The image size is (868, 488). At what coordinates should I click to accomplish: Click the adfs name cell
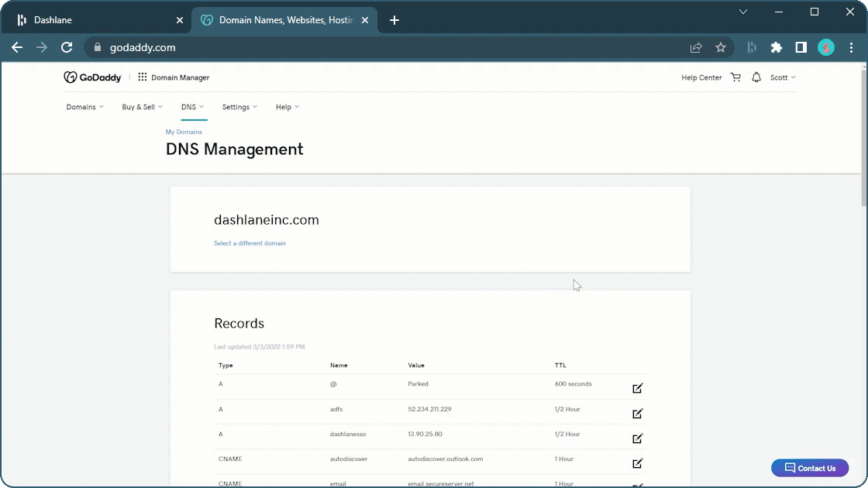coord(336,410)
